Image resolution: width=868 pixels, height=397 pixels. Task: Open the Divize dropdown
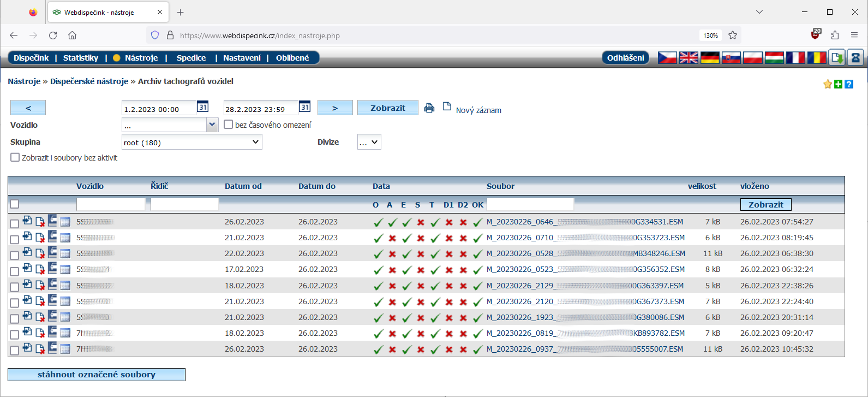369,142
